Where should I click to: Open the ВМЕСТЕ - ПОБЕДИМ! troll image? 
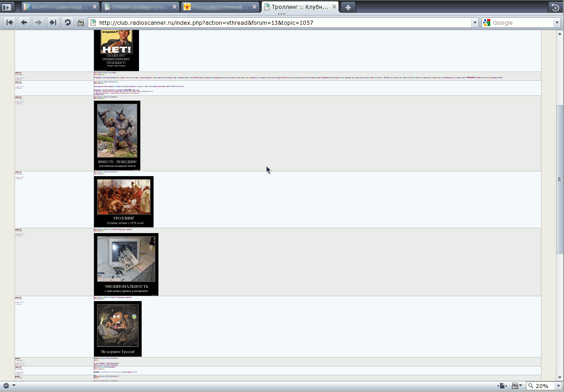117,136
